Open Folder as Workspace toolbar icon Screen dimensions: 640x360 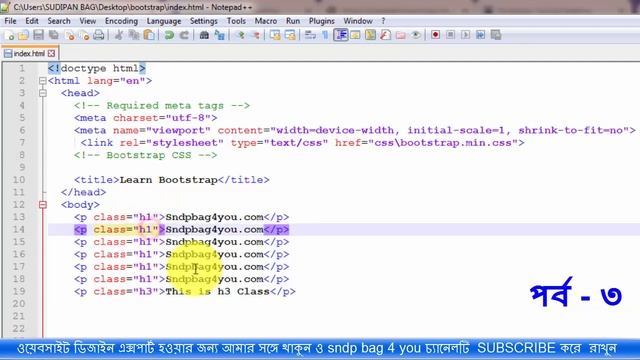pos(400,36)
